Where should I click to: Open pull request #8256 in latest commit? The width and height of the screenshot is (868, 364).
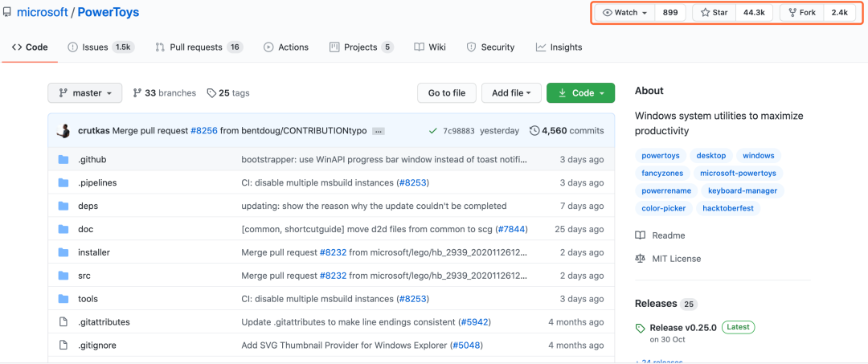click(204, 131)
